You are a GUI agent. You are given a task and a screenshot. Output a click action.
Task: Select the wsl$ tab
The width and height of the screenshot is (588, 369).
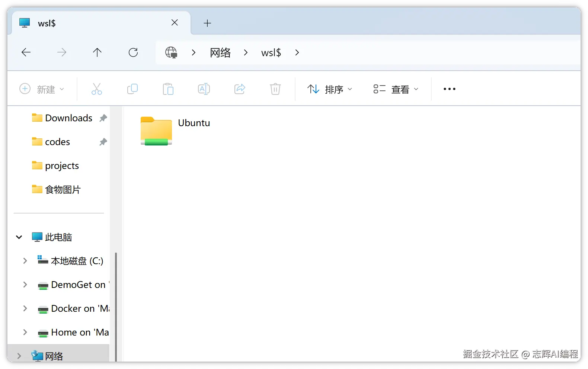pyautogui.click(x=101, y=23)
